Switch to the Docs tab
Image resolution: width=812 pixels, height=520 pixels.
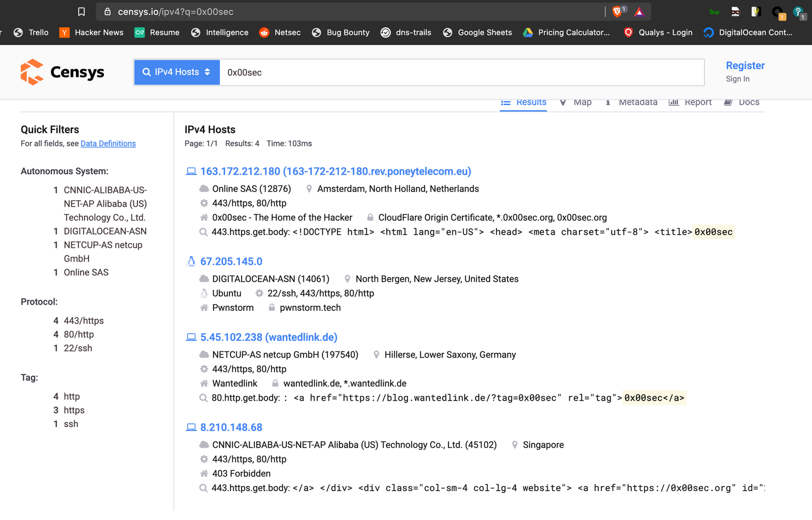point(741,103)
